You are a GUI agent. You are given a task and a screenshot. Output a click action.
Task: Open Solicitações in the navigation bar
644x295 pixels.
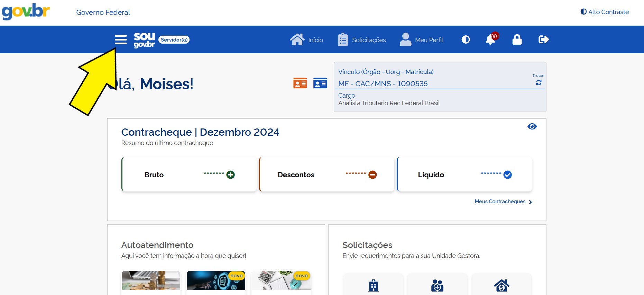pos(362,40)
